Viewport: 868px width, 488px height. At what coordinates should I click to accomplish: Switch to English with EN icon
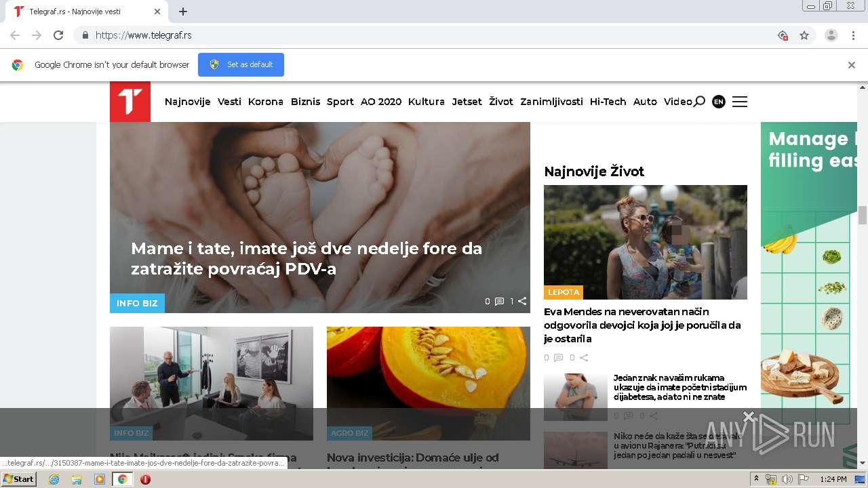point(719,102)
